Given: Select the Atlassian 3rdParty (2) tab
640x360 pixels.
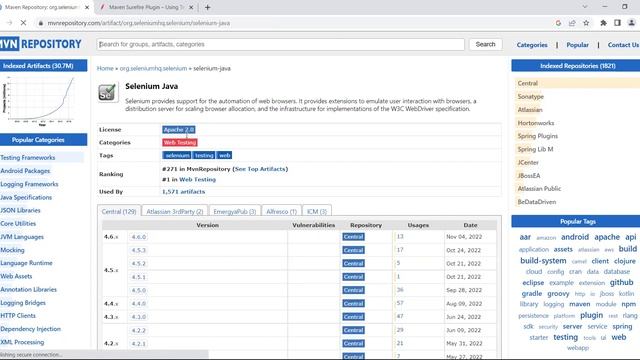Looking at the screenshot, I should [x=175, y=211].
